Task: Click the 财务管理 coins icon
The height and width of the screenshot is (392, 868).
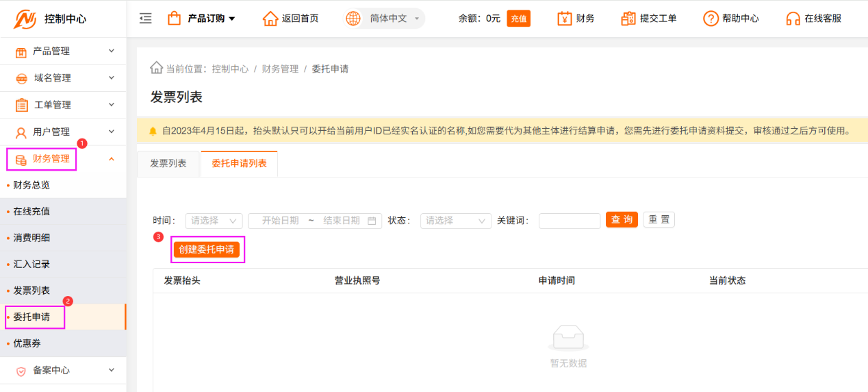Action: click(21, 160)
